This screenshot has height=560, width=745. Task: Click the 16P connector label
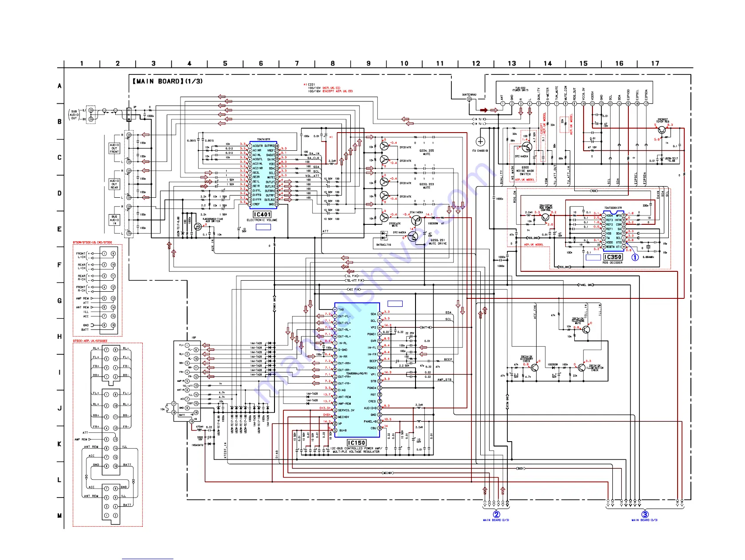pyautogui.click(x=194, y=338)
